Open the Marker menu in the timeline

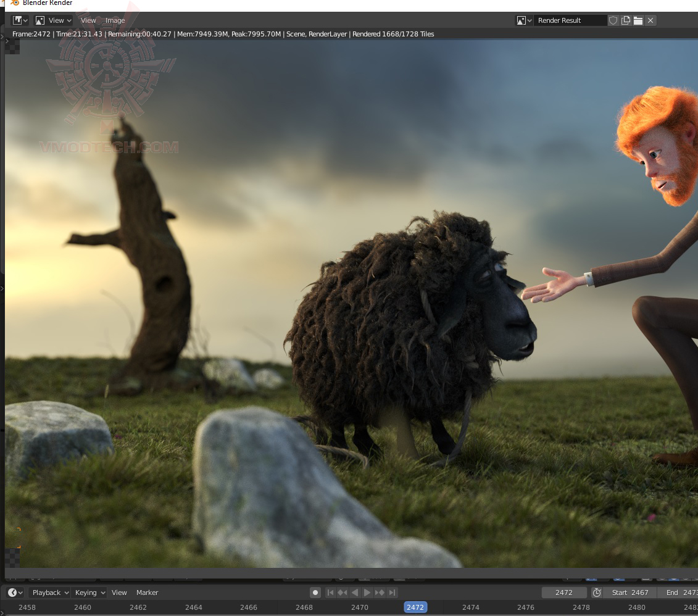pos(147,593)
